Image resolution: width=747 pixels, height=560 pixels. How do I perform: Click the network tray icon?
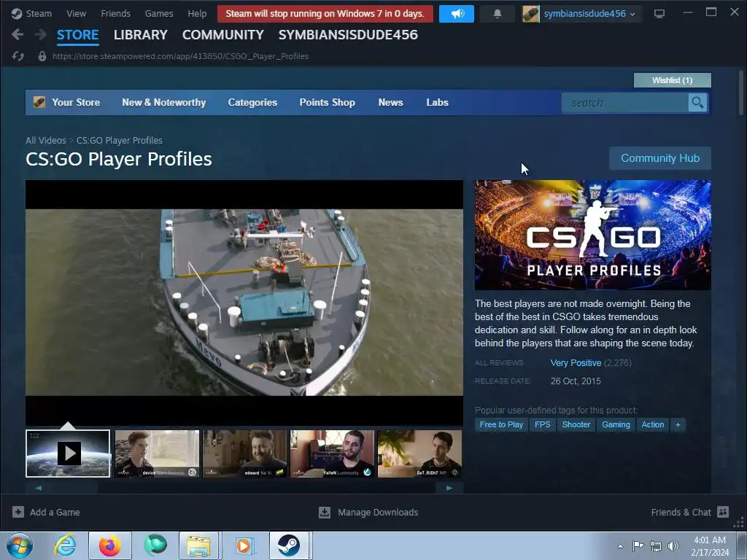point(656,545)
